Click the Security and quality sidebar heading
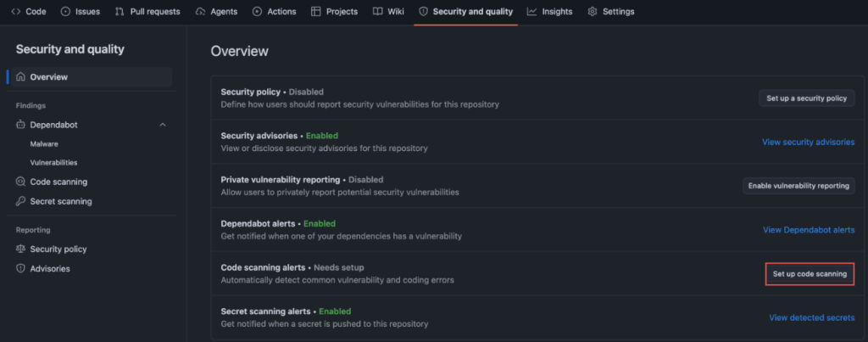This screenshot has width=868, height=342. tap(70, 49)
